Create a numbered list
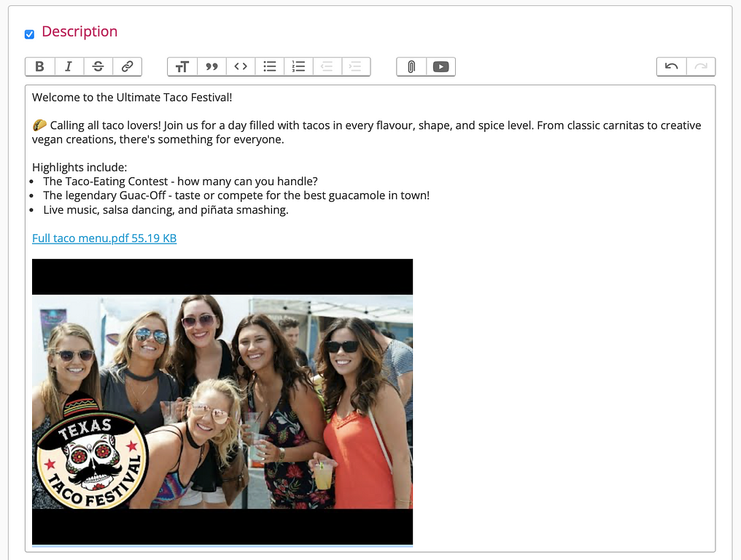The image size is (741, 560). [x=298, y=66]
